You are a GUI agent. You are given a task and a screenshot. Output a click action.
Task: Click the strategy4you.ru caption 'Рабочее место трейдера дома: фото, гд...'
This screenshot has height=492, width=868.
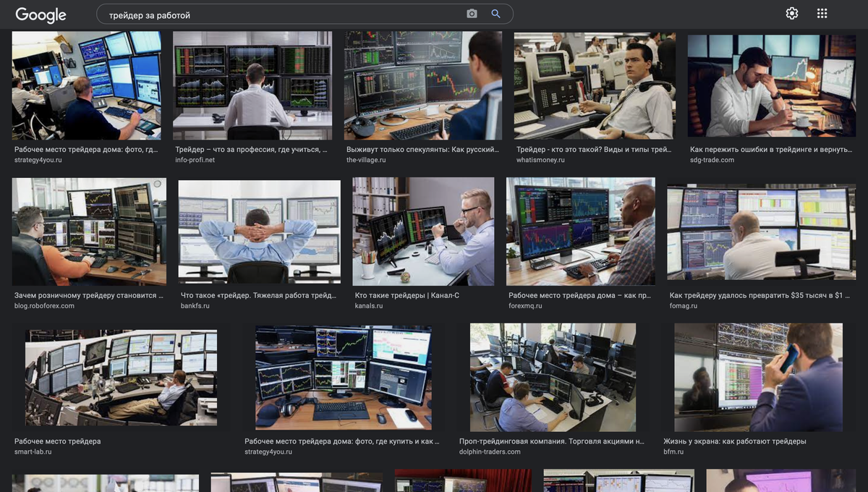click(x=86, y=150)
